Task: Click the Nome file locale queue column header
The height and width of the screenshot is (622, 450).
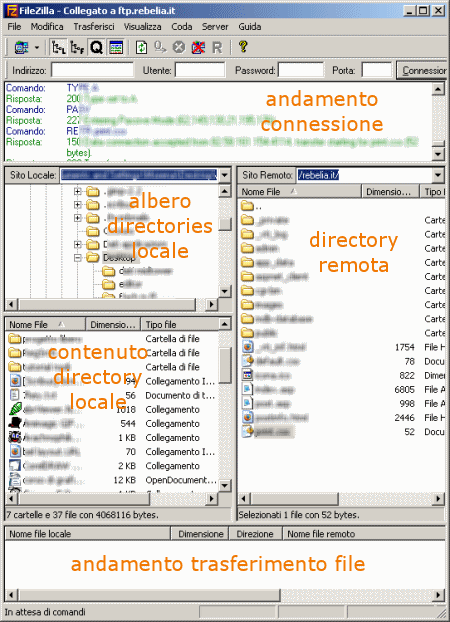Action: [x=88, y=534]
